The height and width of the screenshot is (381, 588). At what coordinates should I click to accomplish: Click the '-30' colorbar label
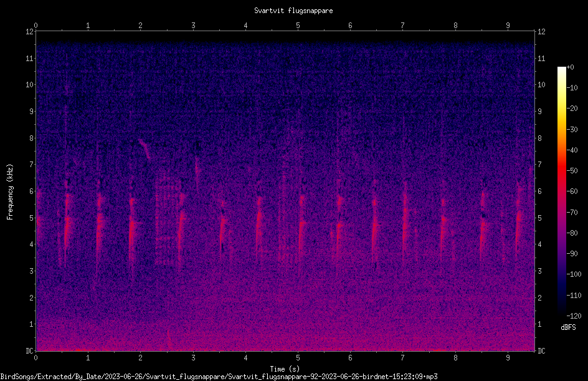click(x=572, y=130)
